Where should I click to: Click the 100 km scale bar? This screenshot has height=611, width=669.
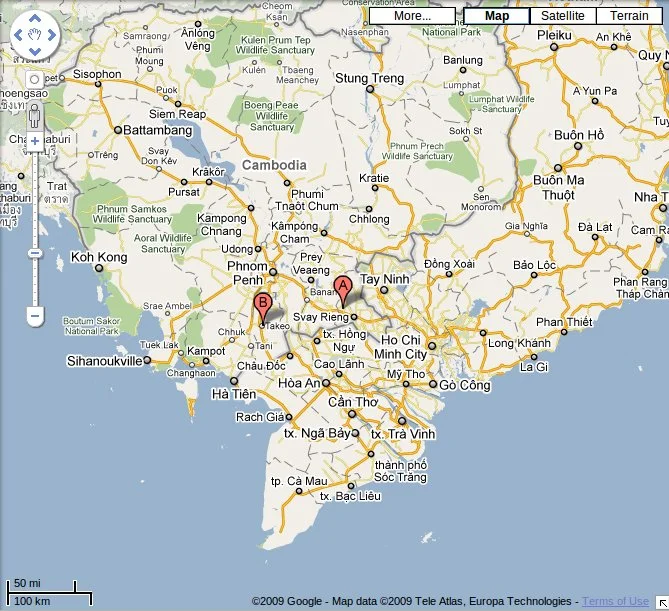49,598
